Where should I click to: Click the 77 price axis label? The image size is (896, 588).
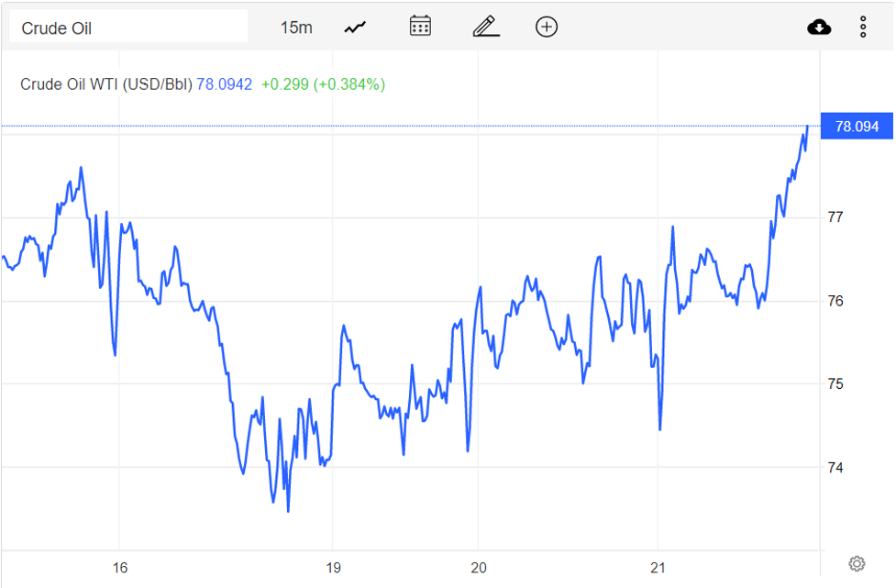coord(835,217)
